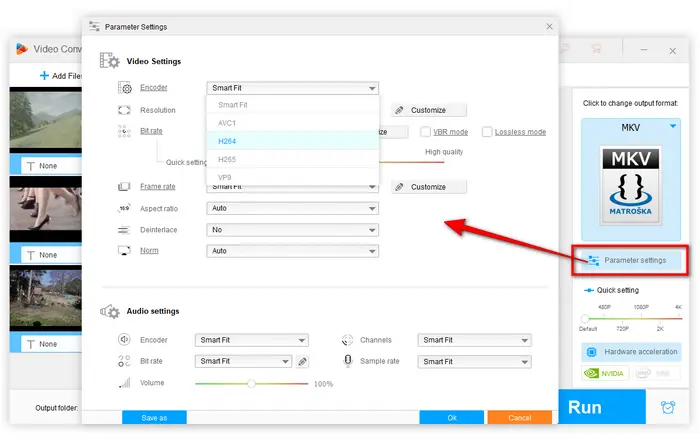This screenshot has width=700, height=440.
Task: Select Intel hardware acceleration icon
Action: (655, 373)
